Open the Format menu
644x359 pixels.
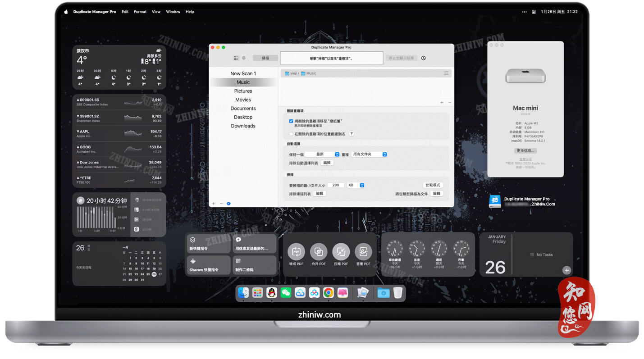tap(140, 12)
